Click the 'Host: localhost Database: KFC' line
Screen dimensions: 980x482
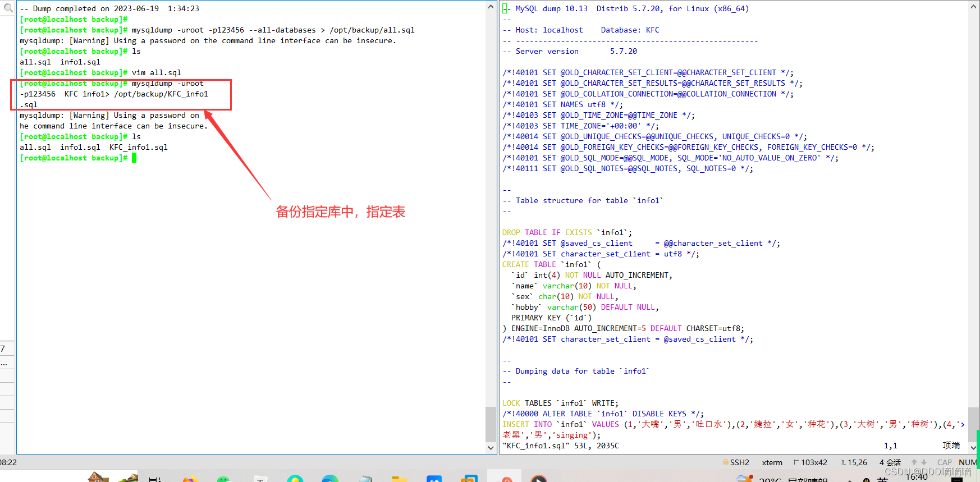click(x=581, y=30)
